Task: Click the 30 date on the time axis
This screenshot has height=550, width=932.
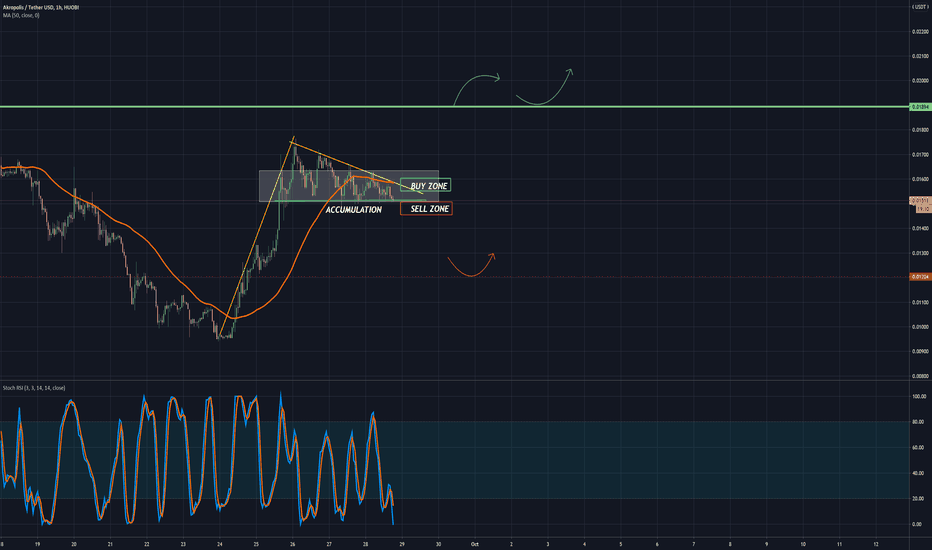Action: [439, 544]
